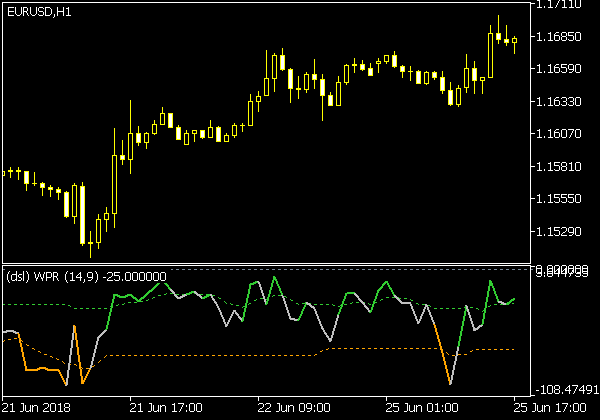Click the -108.47491 indicator scale value

point(567,390)
